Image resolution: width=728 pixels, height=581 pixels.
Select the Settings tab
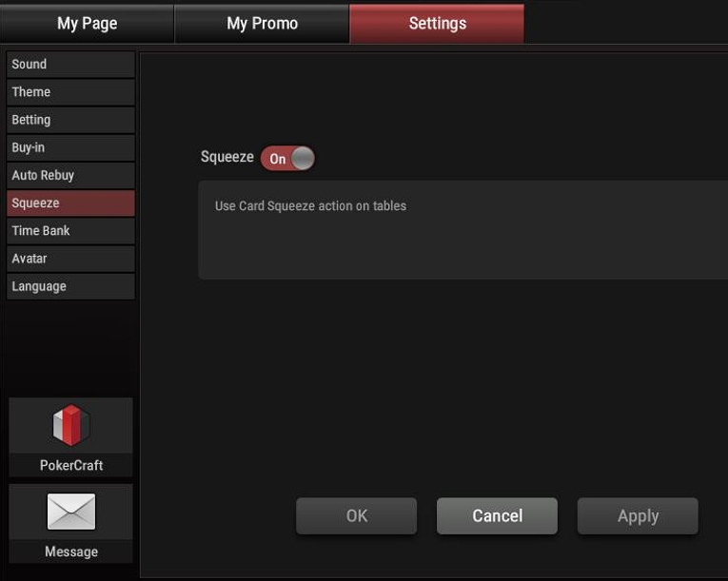coord(437,24)
